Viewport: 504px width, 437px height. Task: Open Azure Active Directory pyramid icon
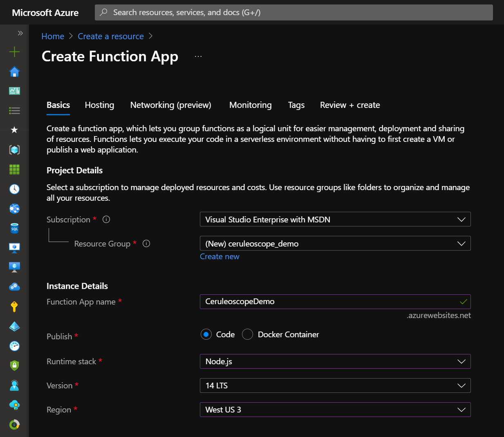click(14, 326)
